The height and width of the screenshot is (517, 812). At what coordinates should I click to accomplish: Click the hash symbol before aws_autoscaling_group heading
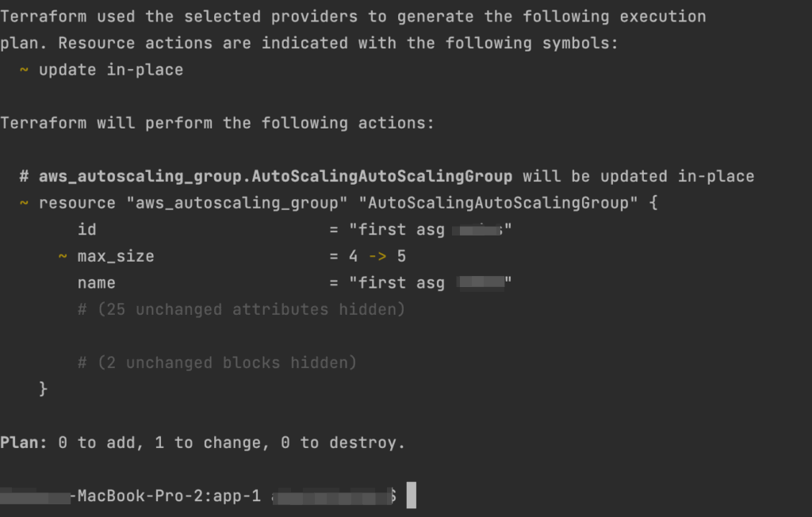pos(24,177)
